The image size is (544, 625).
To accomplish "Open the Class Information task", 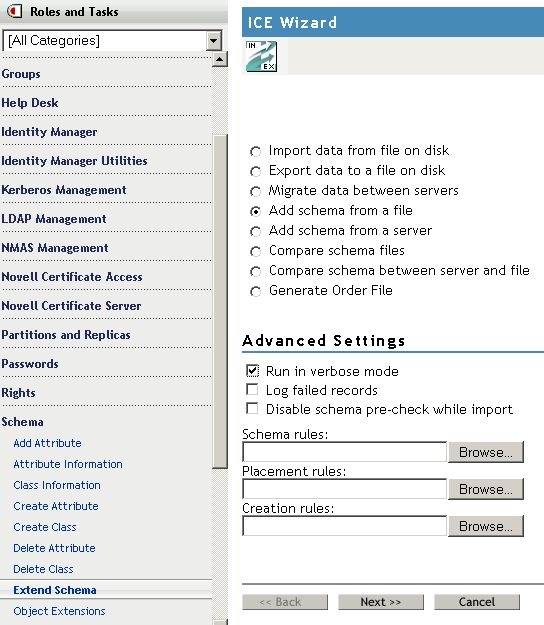I will 57,485.
